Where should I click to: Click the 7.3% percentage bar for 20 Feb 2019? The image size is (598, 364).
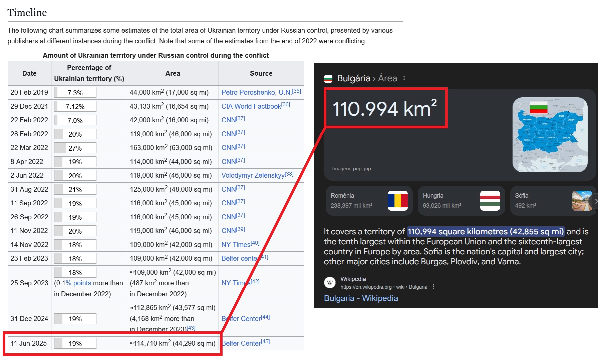(x=75, y=93)
